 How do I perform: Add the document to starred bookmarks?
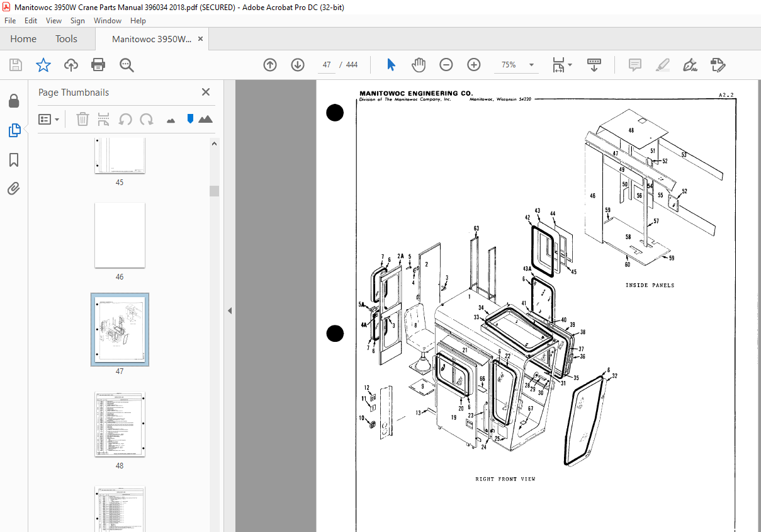pos(43,65)
